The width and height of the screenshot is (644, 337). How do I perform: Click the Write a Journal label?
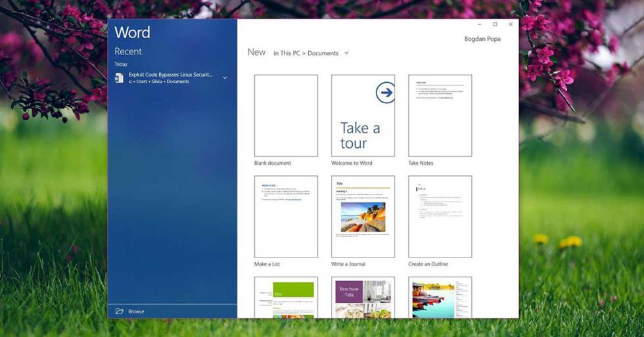pos(348,264)
